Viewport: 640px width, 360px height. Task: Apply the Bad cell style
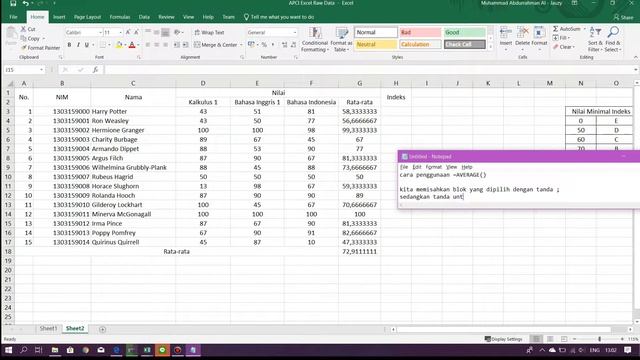pyautogui.click(x=420, y=32)
